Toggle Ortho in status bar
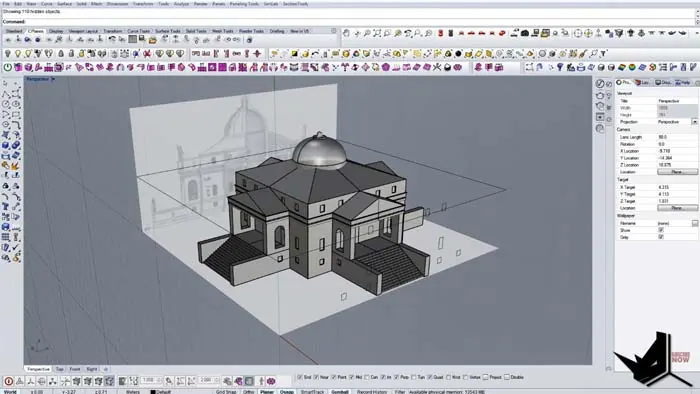 [249, 392]
